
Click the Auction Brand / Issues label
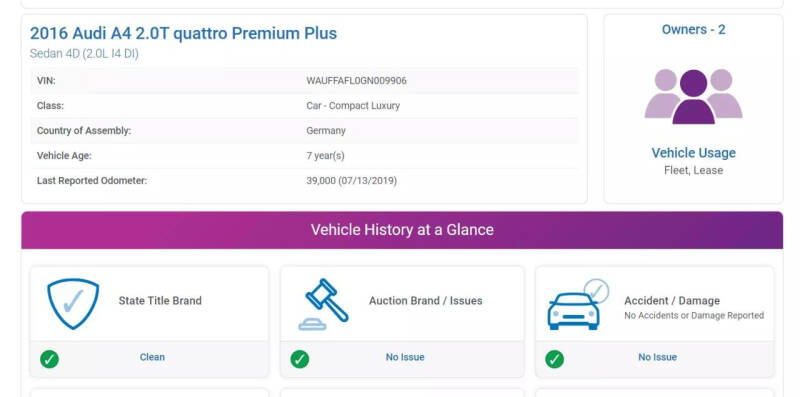point(426,301)
